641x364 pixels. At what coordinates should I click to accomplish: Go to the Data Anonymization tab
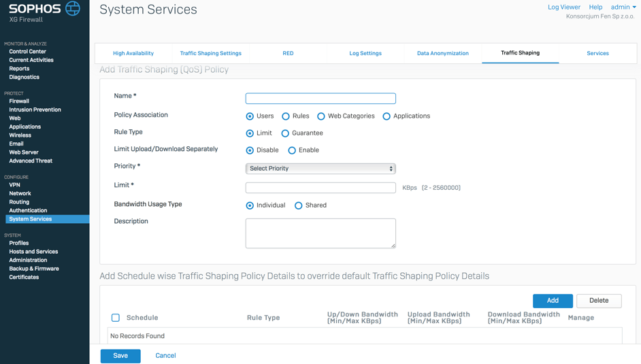(442, 53)
